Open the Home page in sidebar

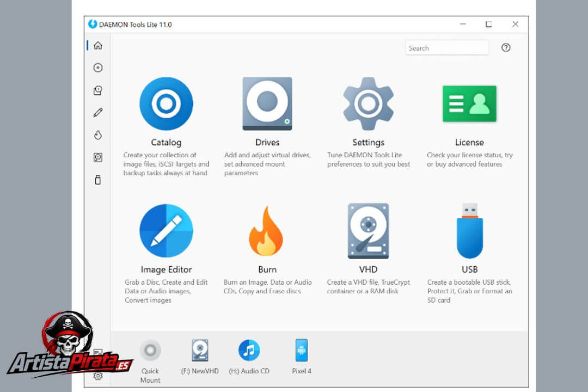tap(98, 45)
